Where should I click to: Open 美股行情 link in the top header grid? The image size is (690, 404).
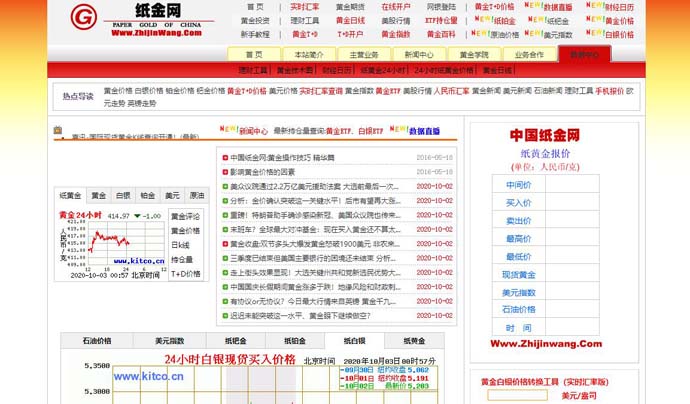[x=396, y=20]
